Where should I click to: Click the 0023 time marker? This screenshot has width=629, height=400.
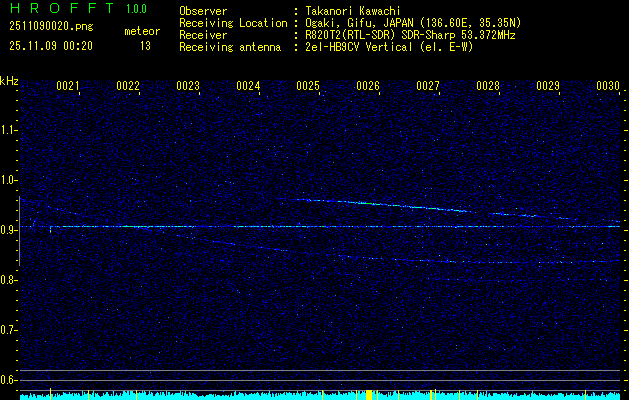tap(188, 86)
